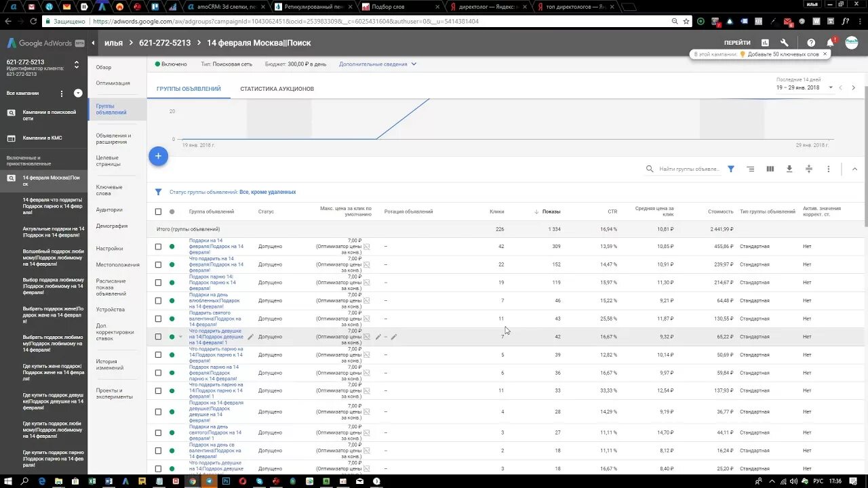
Task: Open account switcher arrows next to 621-272-5213
Action: click(x=76, y=65)
